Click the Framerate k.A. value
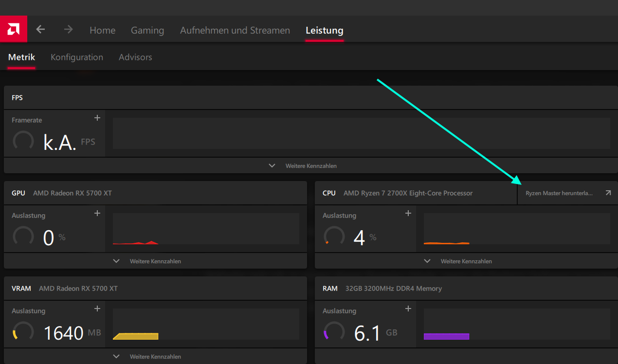This screenshot has height=364, width=618. tap(60, 143)
